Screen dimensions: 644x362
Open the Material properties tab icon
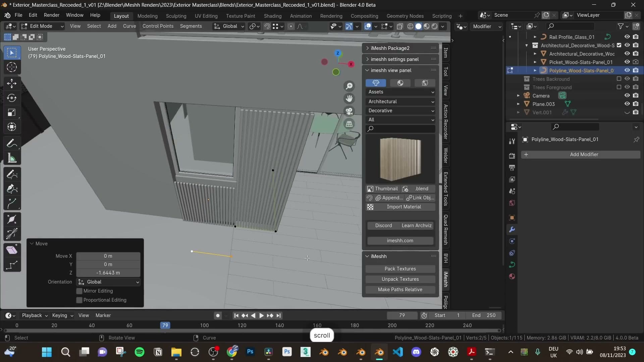click(512, 277)
